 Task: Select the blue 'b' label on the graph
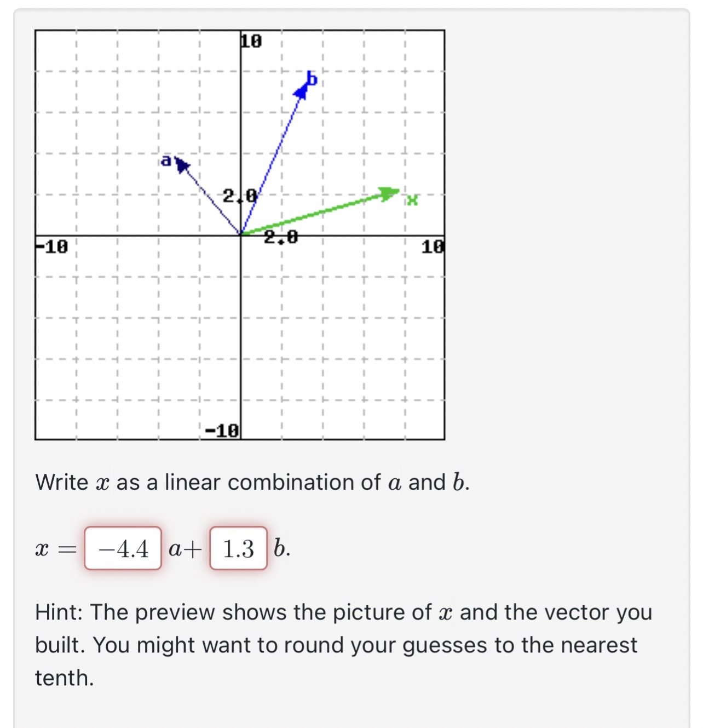(312, 78)
